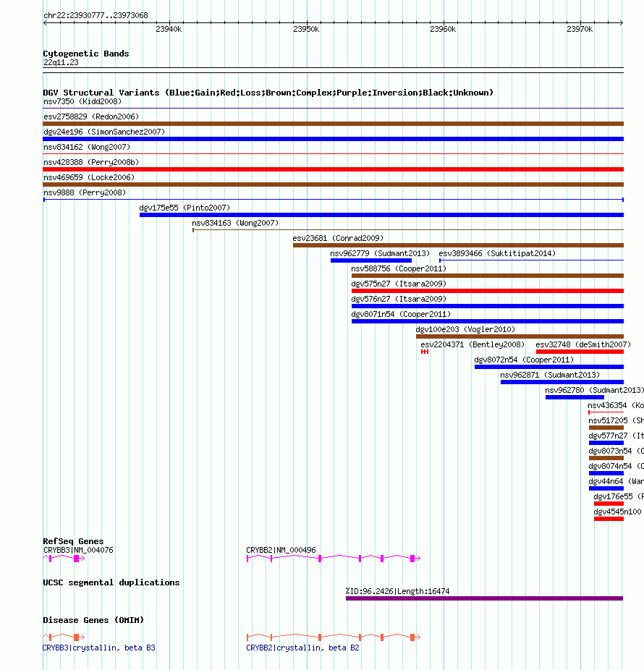Open variant nsv428388 (Perry2008b) label
The height and width of the screenshot is (670, 644).
coord(91,162)
